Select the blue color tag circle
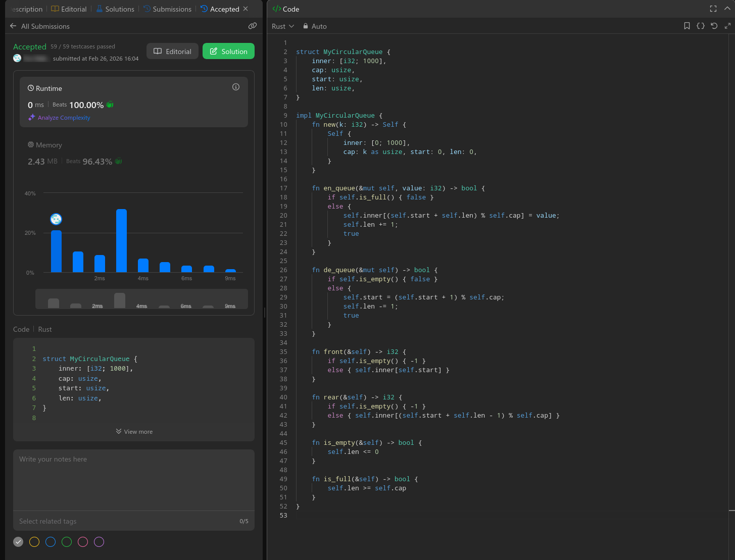This screenshot has width=735, height=560. pos(51,542)
